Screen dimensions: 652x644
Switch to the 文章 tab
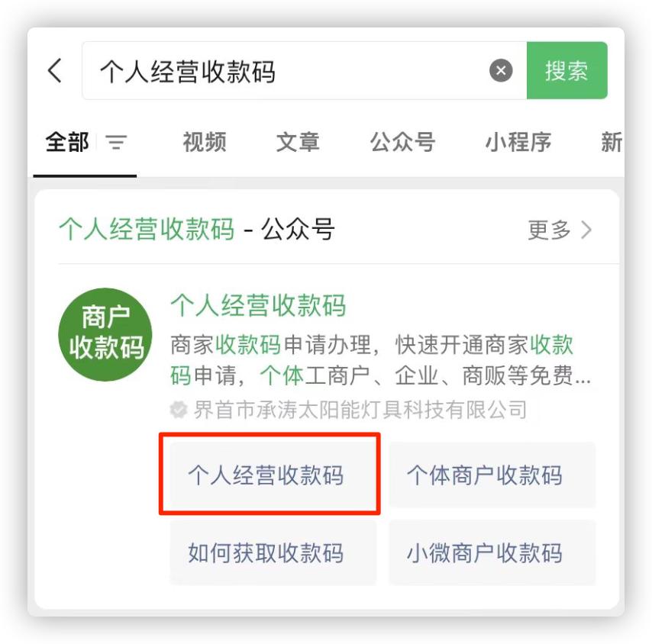[299, 142]
